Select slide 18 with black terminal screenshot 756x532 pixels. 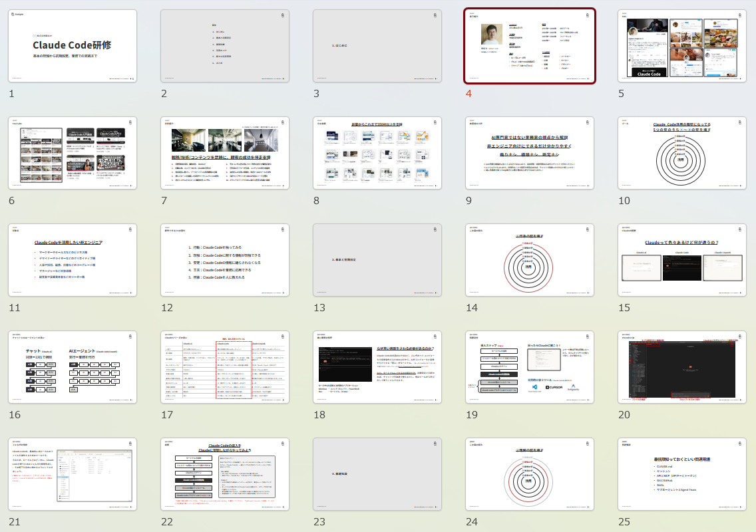point(377,366)
